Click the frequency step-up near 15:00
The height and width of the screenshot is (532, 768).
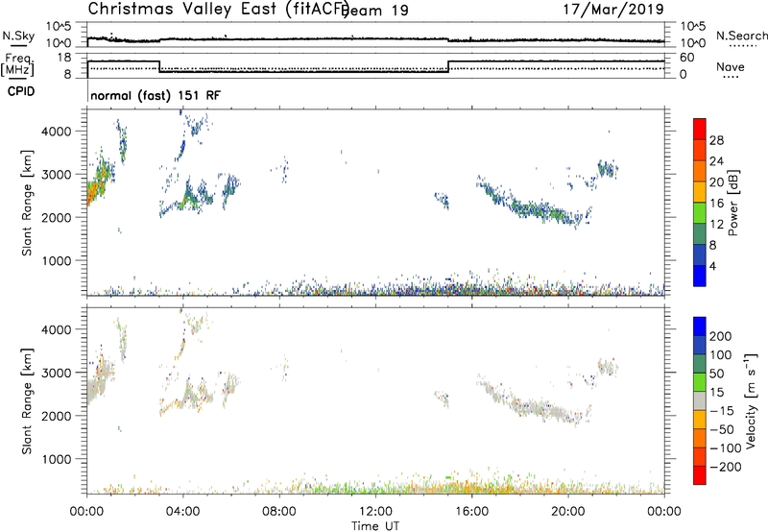point(448,66)
